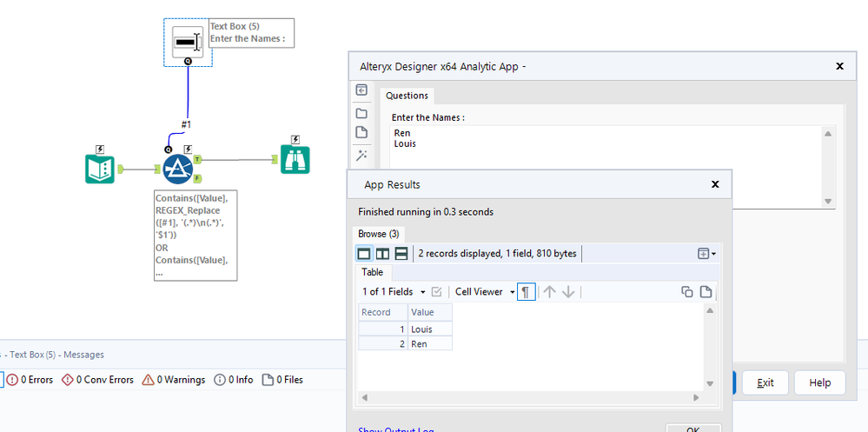Viewport: 868px width, 432px height.
Task: Click 'Finished running in 0.3 seconds' text
Action: pyautogui.click(x=426, y=211)
